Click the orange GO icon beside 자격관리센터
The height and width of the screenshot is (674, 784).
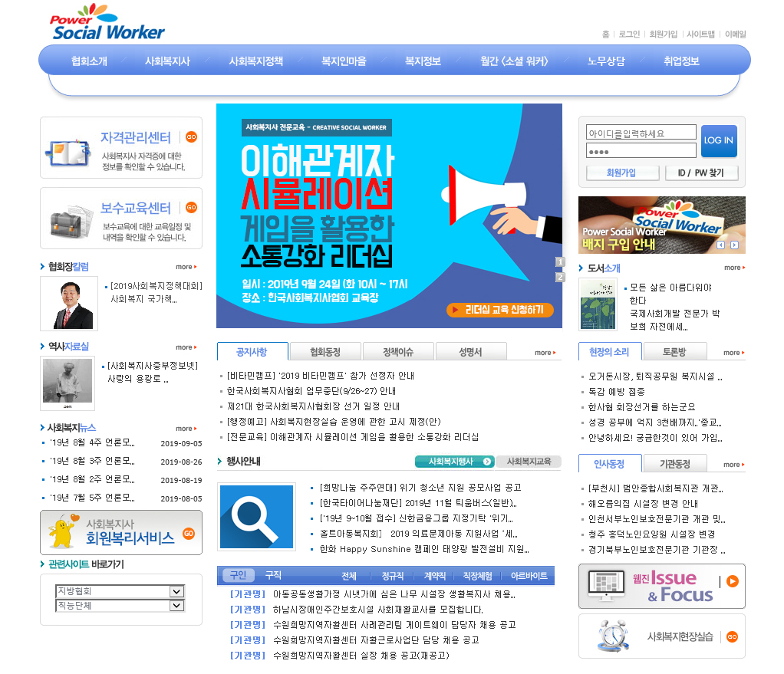click(x=191, y=137)
